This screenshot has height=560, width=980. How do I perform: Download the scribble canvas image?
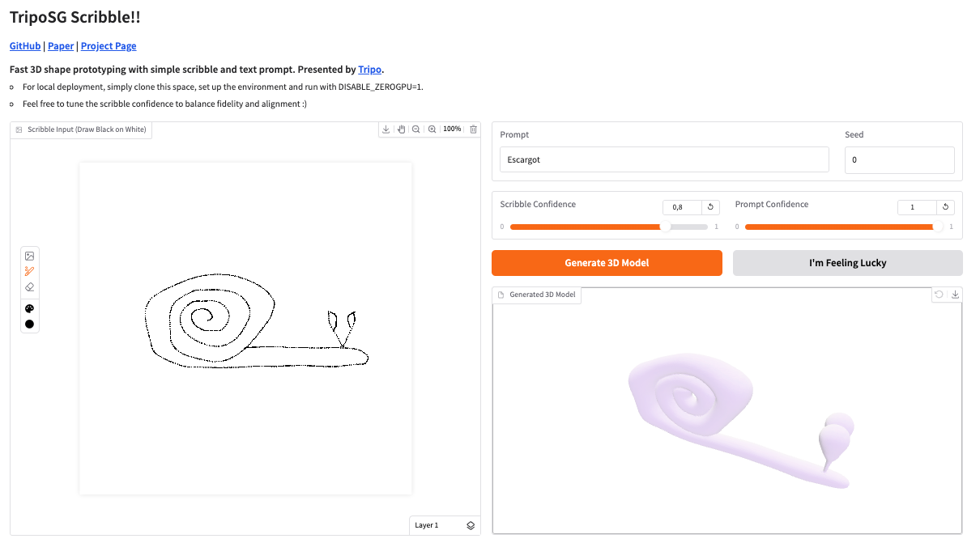point(386,129)
